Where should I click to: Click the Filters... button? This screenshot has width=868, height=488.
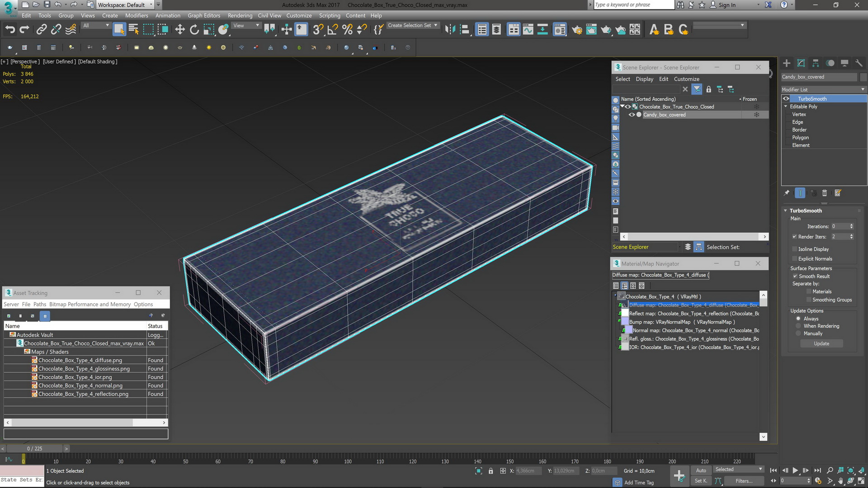[744, 481]
